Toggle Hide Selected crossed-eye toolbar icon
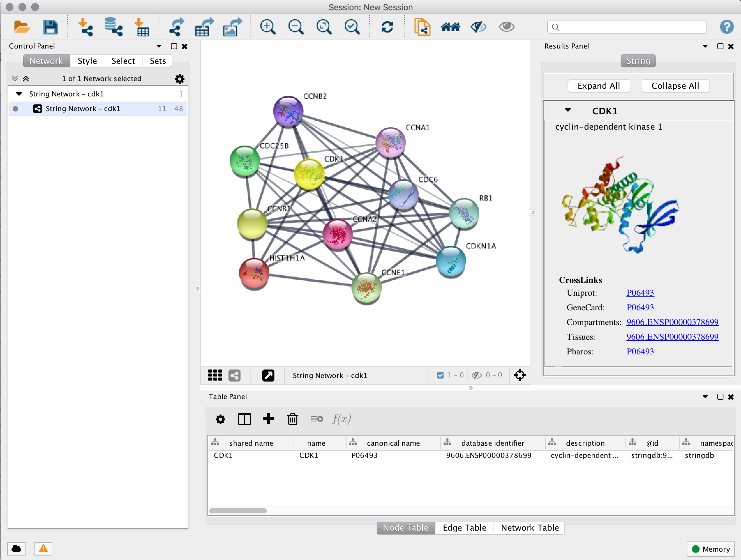741x560 pixels. click(x=478, y=27)
